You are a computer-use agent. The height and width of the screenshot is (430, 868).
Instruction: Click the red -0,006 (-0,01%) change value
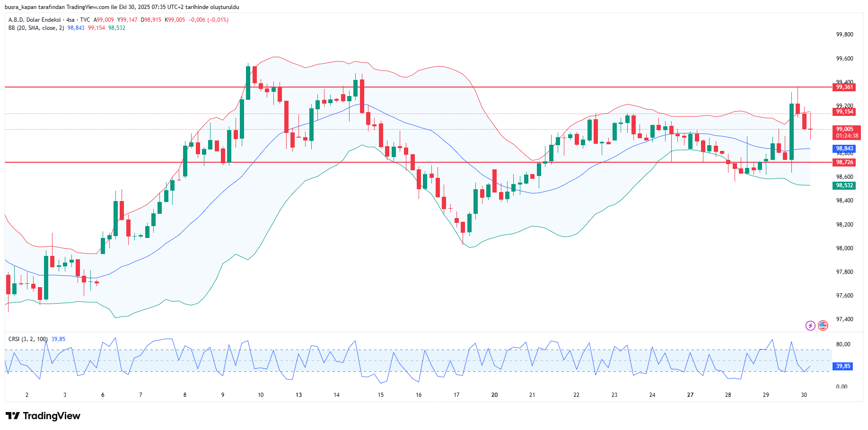tap(208, 20)
